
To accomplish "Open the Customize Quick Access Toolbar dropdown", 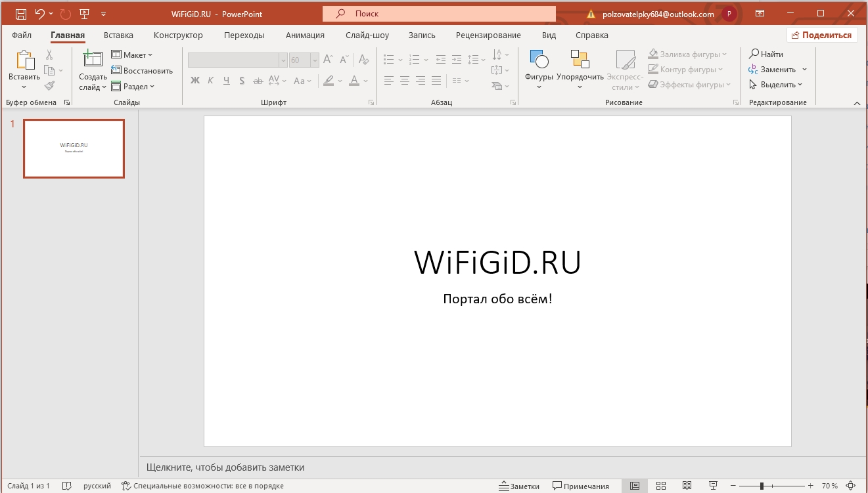I will point(103,14).
